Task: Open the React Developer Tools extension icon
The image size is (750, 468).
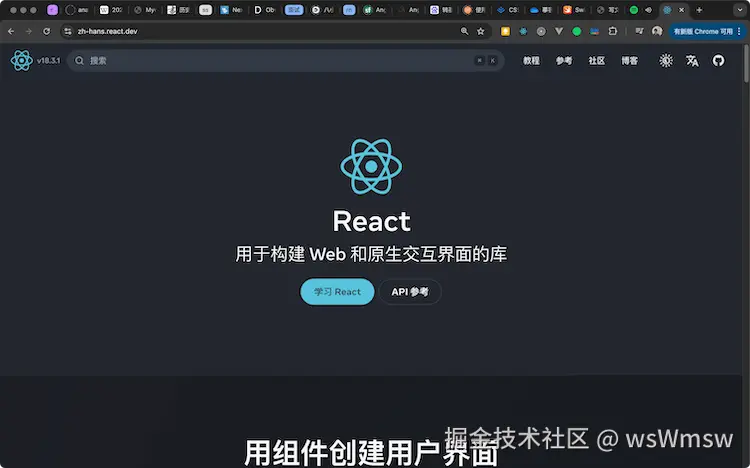Action: click(x=523, y=31)
